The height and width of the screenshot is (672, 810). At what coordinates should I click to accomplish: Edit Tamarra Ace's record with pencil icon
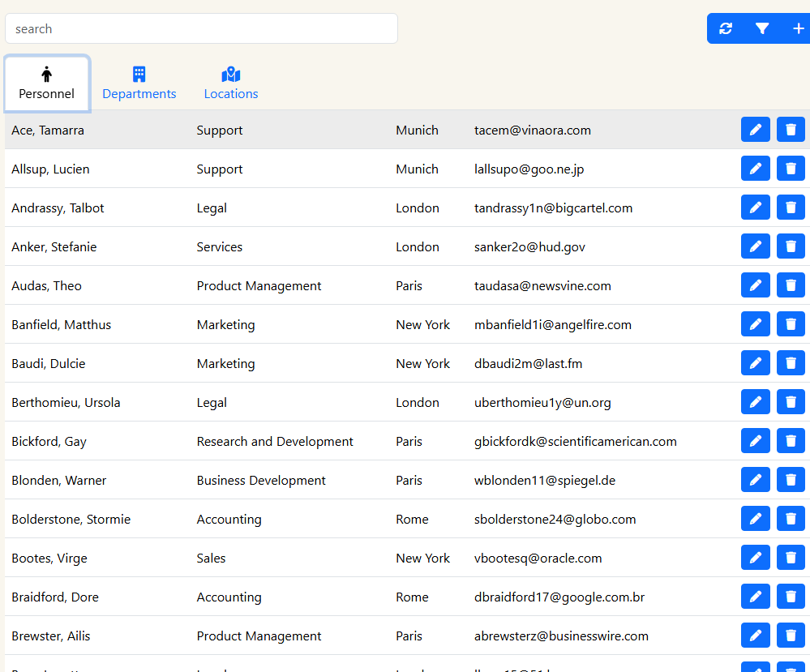[x=755, y=130]
